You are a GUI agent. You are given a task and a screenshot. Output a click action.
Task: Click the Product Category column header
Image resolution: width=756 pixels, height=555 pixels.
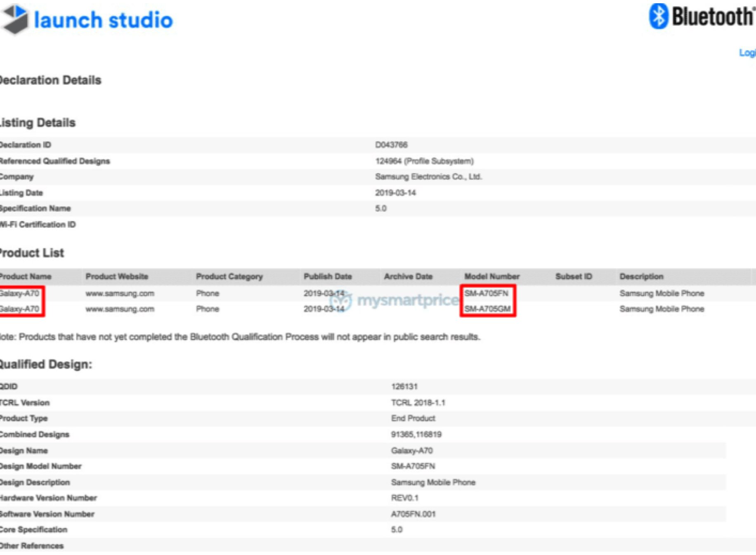229,276
